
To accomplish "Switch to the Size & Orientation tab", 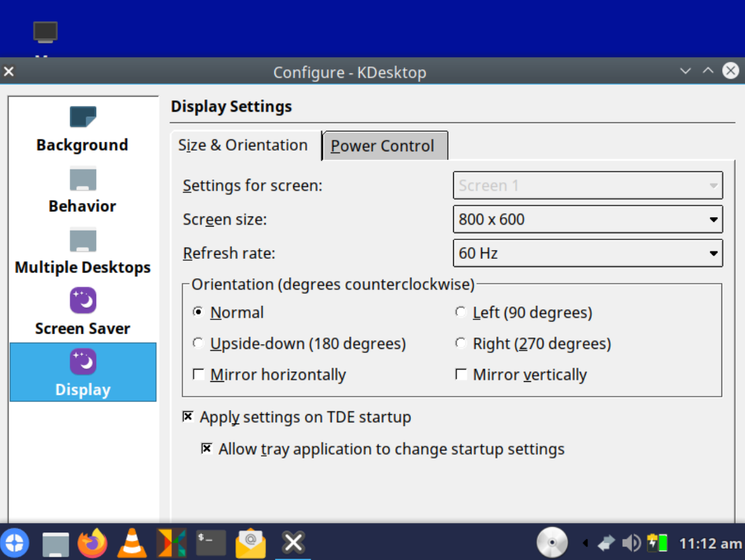I will point(245,145).
